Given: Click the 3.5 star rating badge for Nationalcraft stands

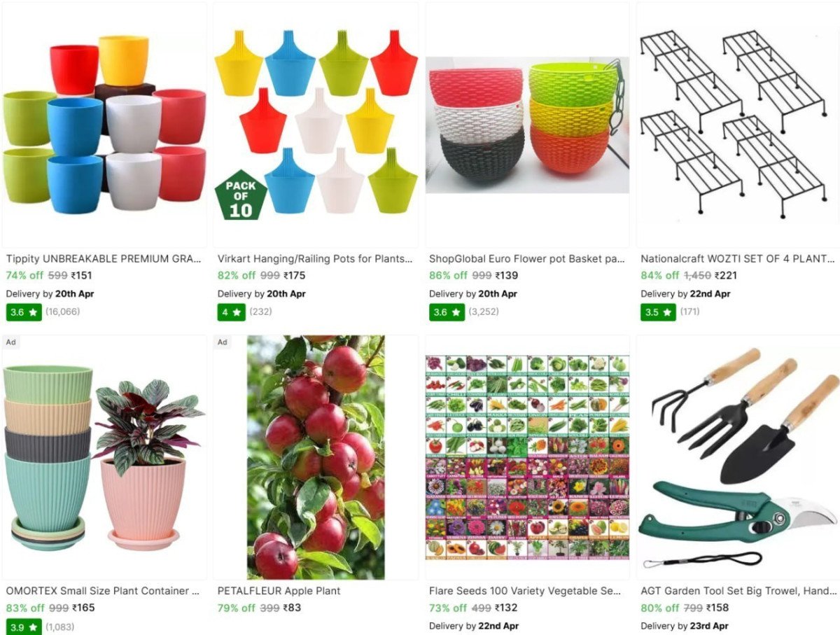Looking at the screenshot, I should [x=658, y=312].
